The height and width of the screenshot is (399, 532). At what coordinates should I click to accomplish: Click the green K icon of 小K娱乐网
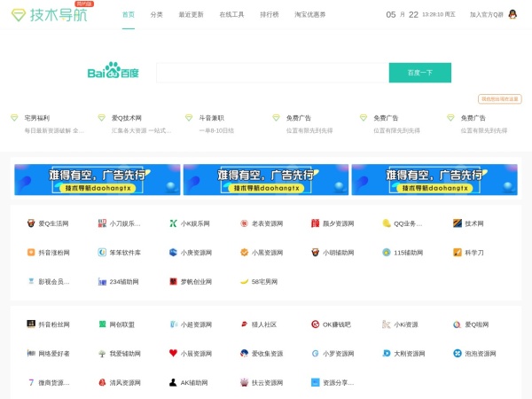point(173,223)
